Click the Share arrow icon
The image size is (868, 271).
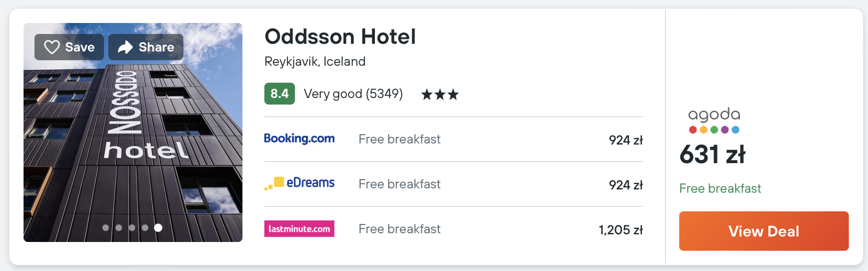click(125, 47)
